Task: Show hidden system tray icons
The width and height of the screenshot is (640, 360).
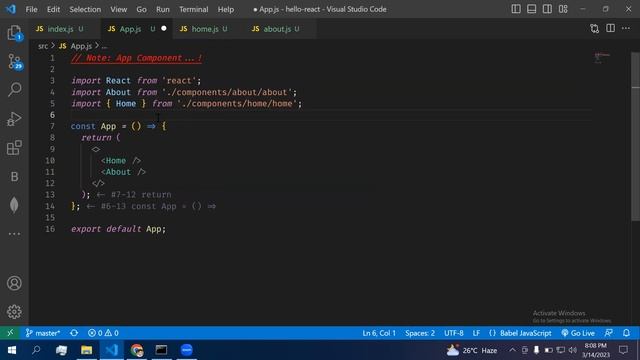Action: pos(512,350)
